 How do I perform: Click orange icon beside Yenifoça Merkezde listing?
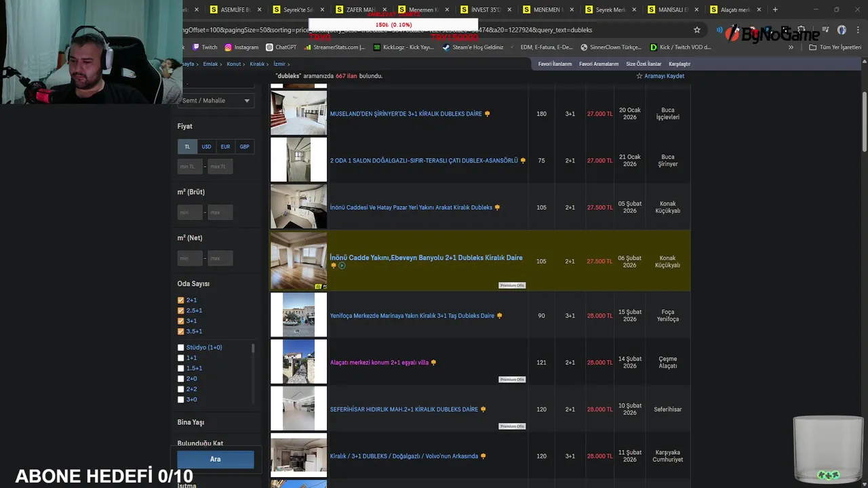(500, 316)
